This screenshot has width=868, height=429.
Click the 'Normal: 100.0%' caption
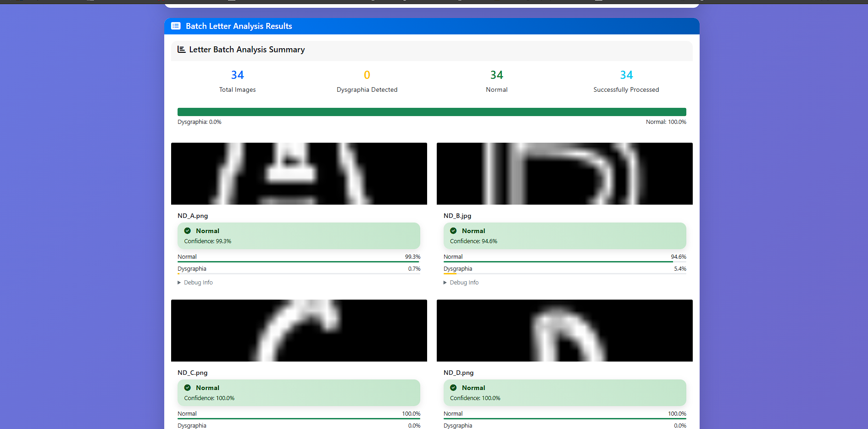tap(666, 122)
